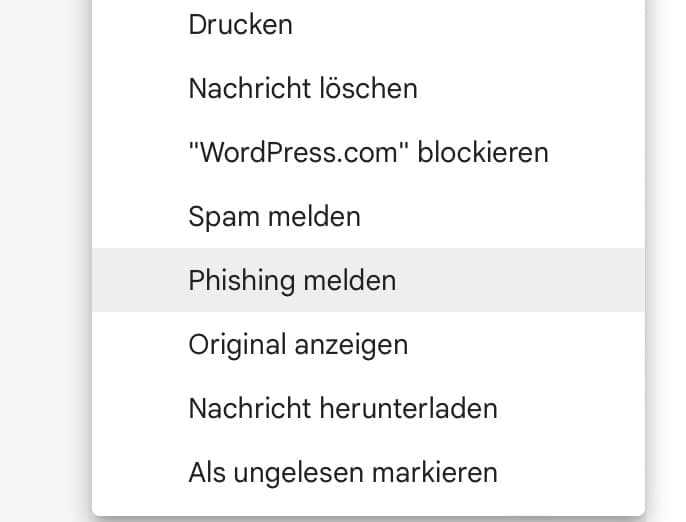The image size is (686, 522).
Task: Select the highlighted Phishing melden entry
Action: [292, 281]
